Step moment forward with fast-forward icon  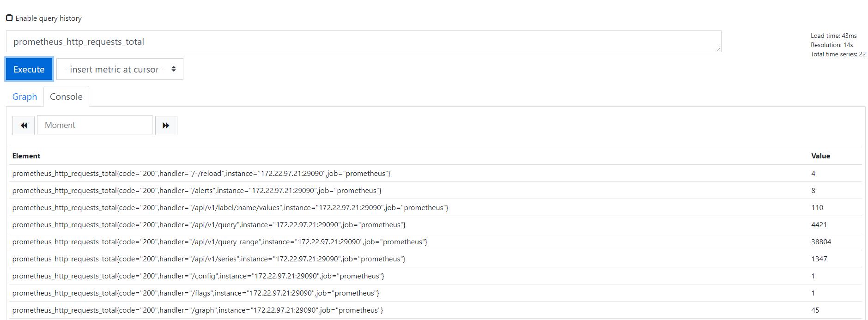[166, 125]
